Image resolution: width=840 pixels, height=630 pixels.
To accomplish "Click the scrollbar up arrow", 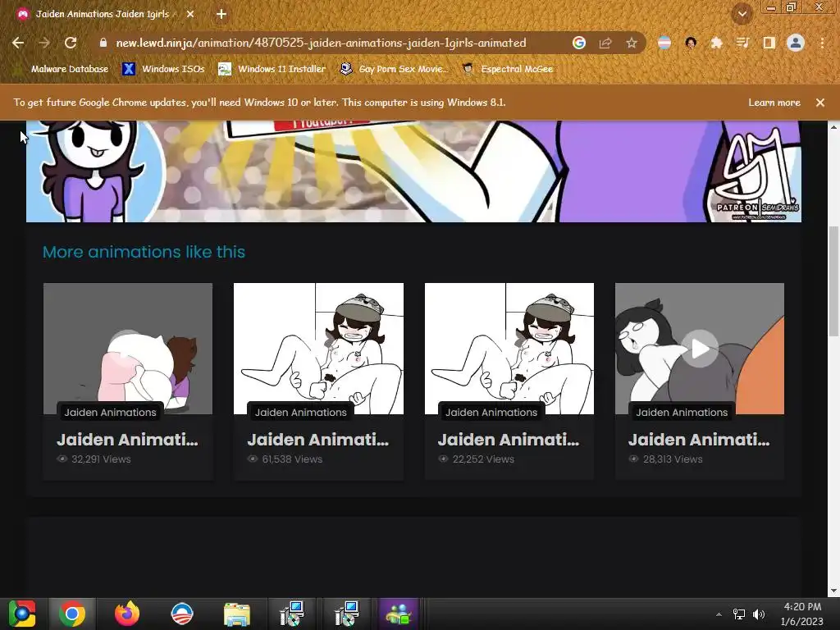I will pos(833,127).
